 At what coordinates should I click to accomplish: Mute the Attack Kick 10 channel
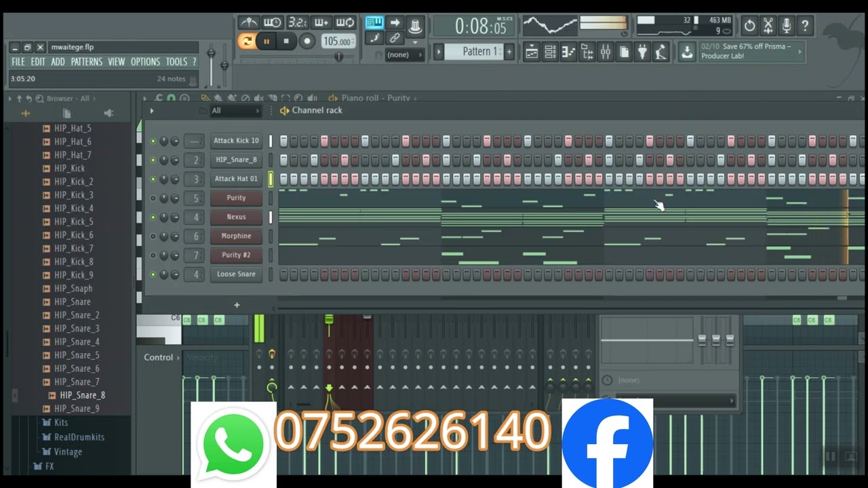click(153, 141)
